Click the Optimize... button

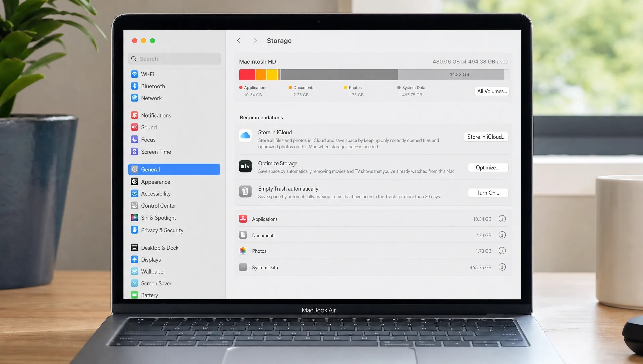click(488, 168)
